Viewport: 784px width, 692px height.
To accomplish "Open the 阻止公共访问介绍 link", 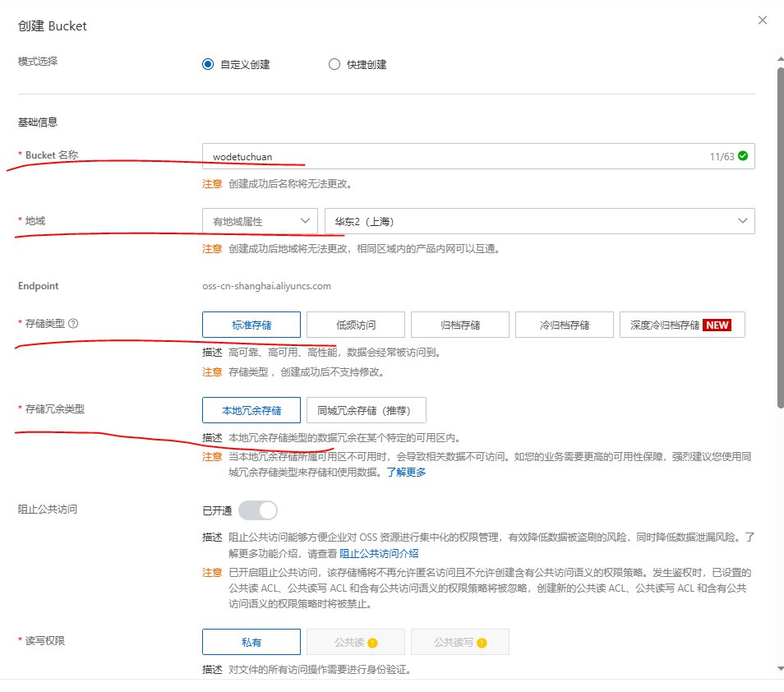I will click(x=380, y=553).
